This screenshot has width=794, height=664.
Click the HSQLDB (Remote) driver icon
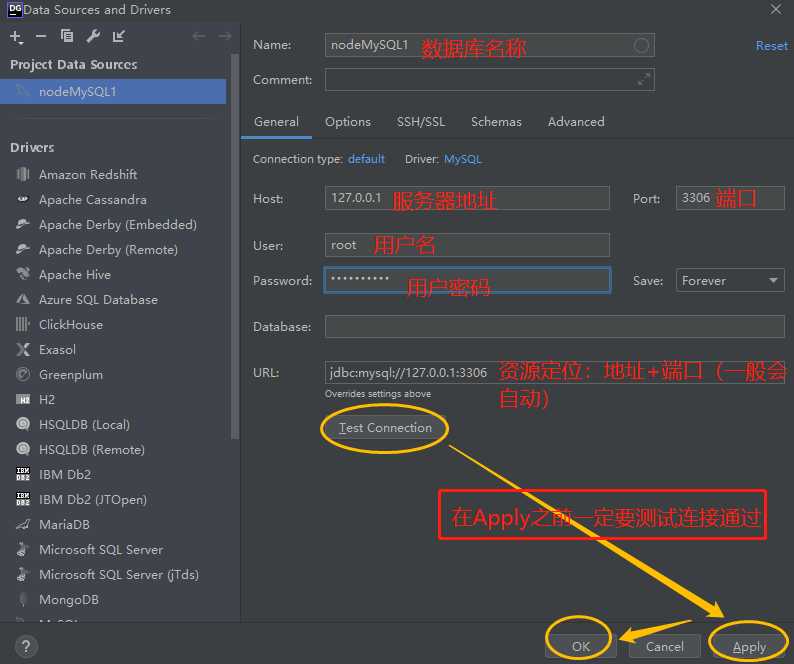[23, 449]
